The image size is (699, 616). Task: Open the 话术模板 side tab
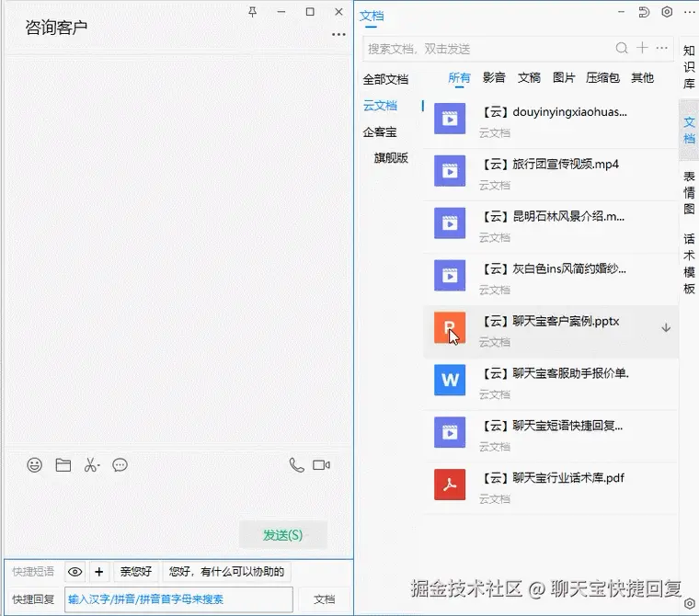coord(689,264)
